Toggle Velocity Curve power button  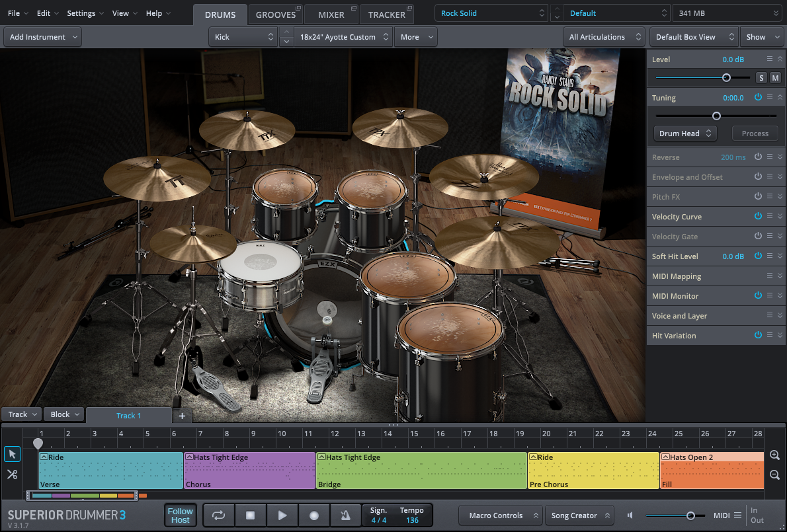(758, 216)
